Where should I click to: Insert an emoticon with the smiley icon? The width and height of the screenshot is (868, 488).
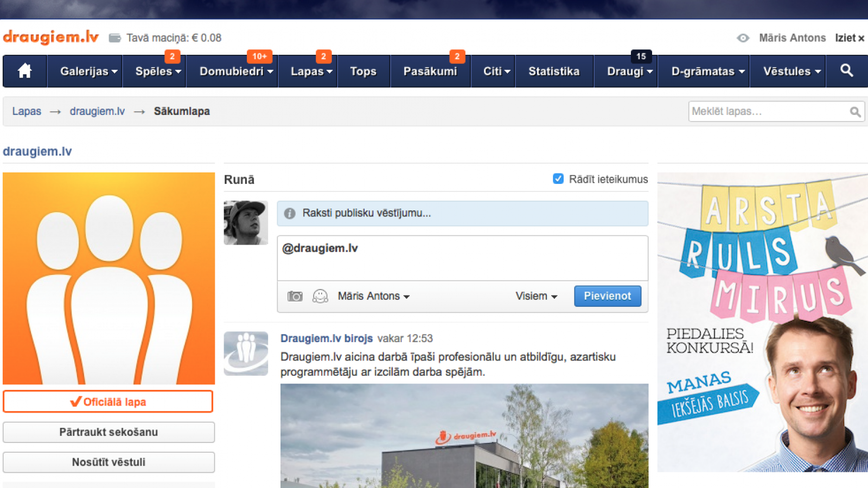click(x=320, y=296)
